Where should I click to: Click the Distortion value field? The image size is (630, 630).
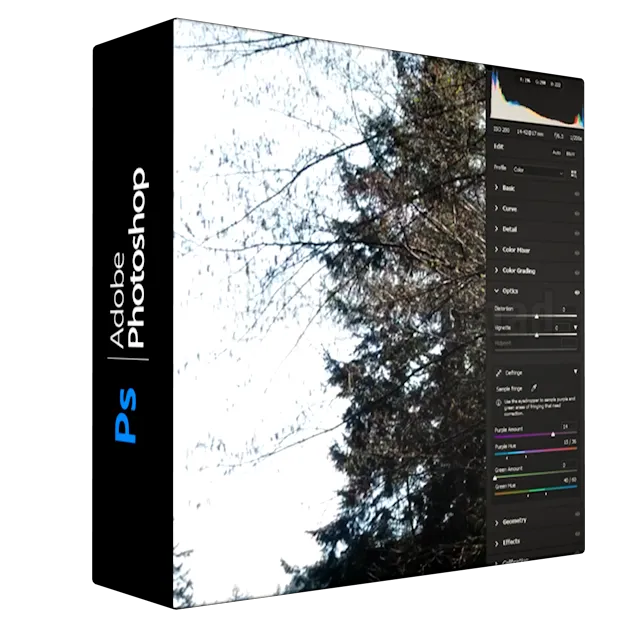pos(568,309)
